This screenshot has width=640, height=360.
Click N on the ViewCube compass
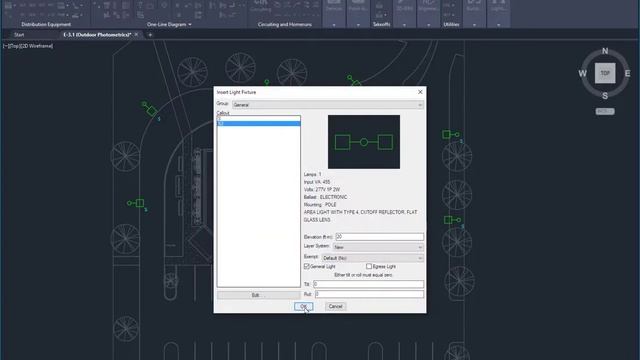point(605,51)
